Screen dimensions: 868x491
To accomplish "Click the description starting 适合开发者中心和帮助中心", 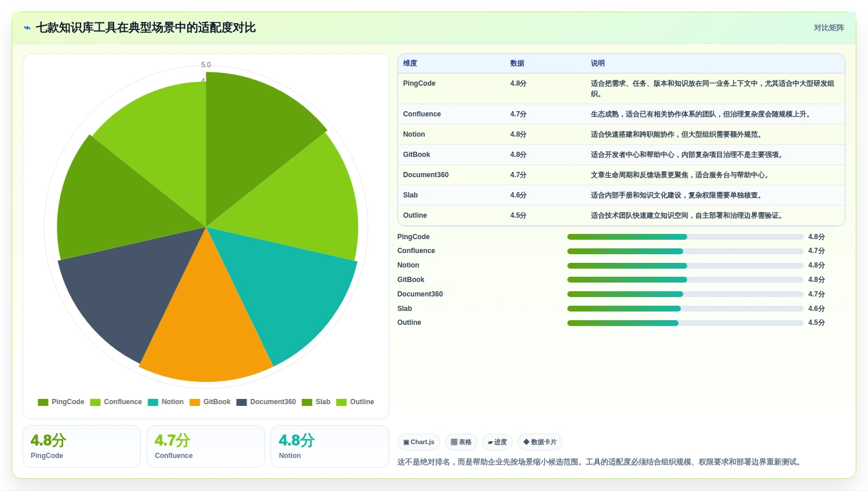I will pyautogui.click(x=687, y=155).
